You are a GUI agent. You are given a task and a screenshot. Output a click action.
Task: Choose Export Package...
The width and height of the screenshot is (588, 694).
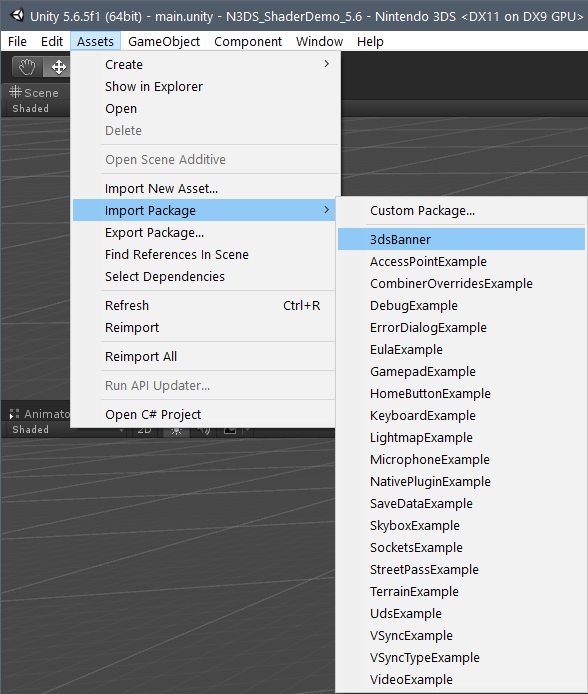[x=205, y=232]
